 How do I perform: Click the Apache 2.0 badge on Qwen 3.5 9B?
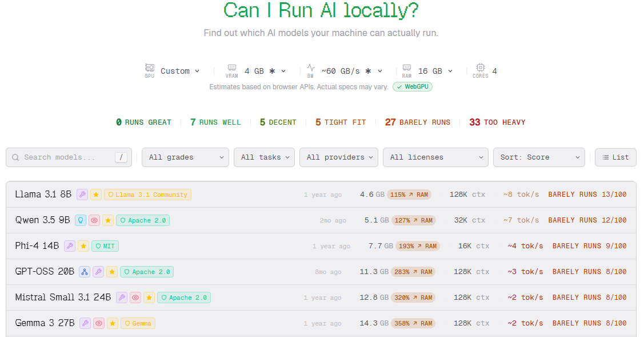143,220
